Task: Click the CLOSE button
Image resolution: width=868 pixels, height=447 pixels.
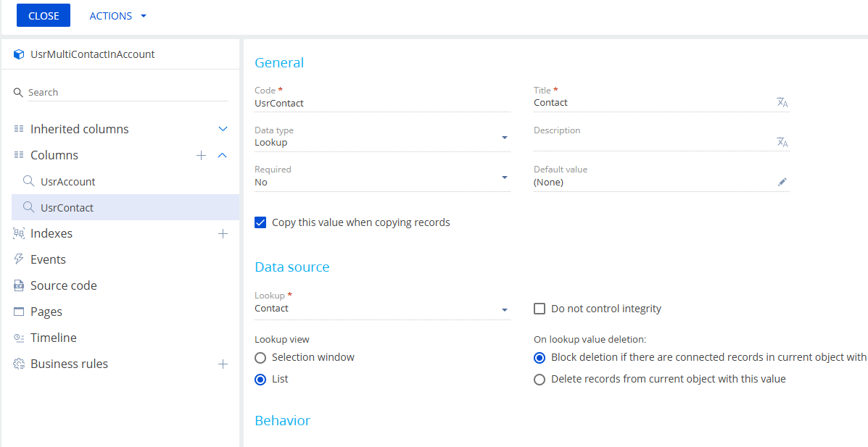Action: [43, 15]
